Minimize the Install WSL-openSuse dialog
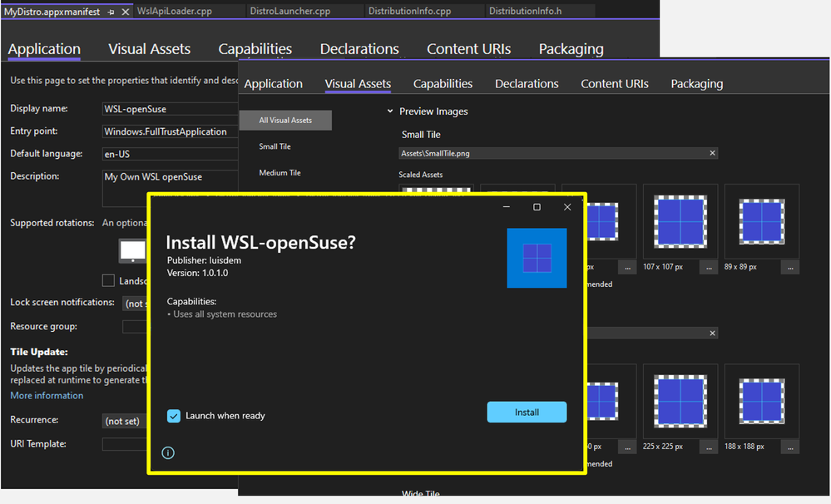This screenshot has height=504, width=831. (506, 207)
